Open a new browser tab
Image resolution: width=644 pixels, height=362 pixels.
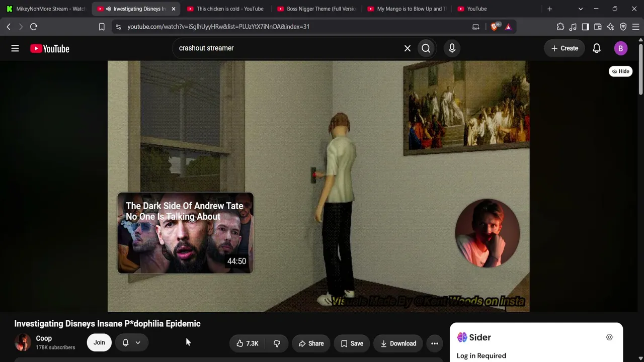(x=549, y=9)
